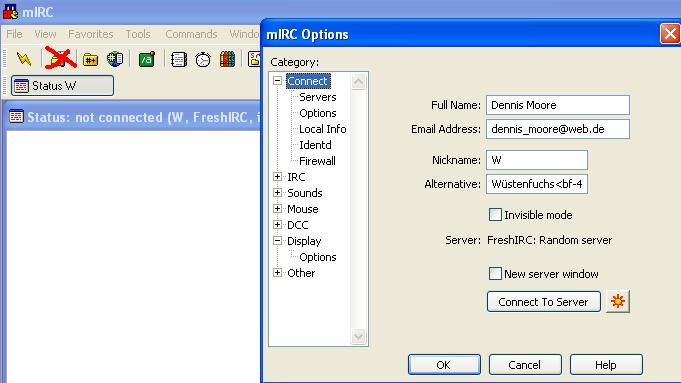The height and width of the screenshot is (383, 681).
Task: Click the sun icon beside Connect To Server
Action: pyautogui.click(x=618, y=301)
